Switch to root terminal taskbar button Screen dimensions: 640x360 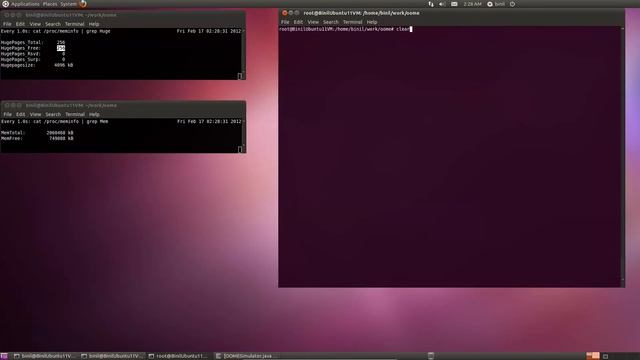click(x=179, y=356)
